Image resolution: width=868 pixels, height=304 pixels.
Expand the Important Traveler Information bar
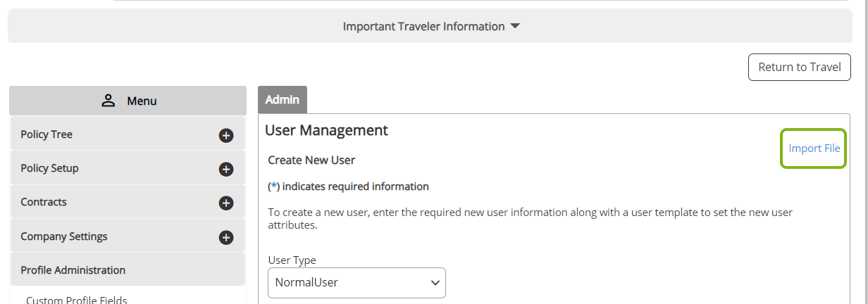(x=430, y=26)
